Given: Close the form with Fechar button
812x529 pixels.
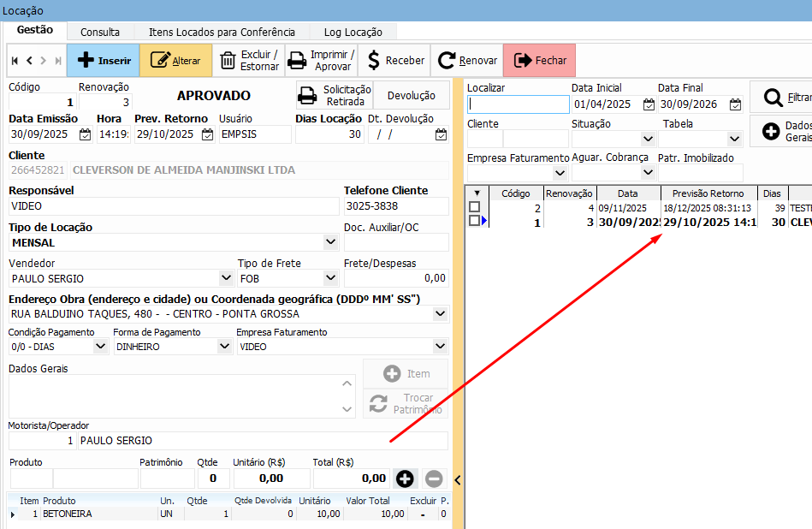Looking at the screenshot, I should [x=540, y=61].
